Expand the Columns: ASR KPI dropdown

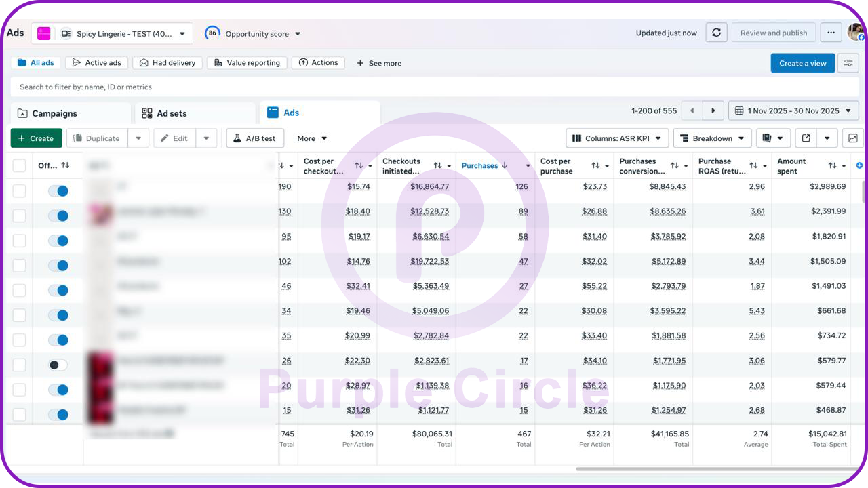click(617, 138)
